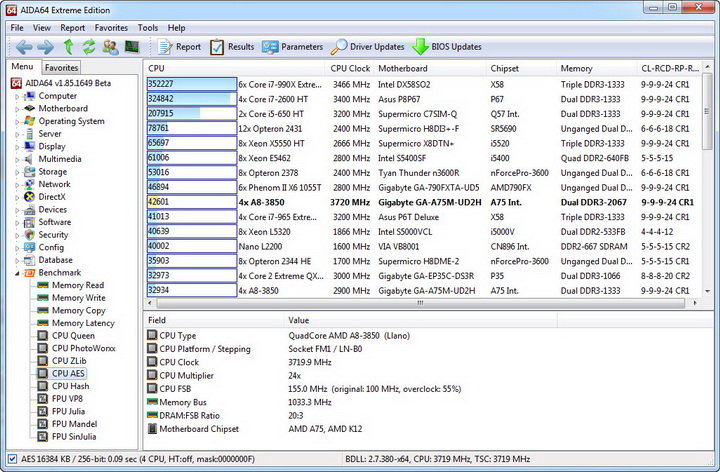Expand the Devices node arrow

click(x=17, y=210)
